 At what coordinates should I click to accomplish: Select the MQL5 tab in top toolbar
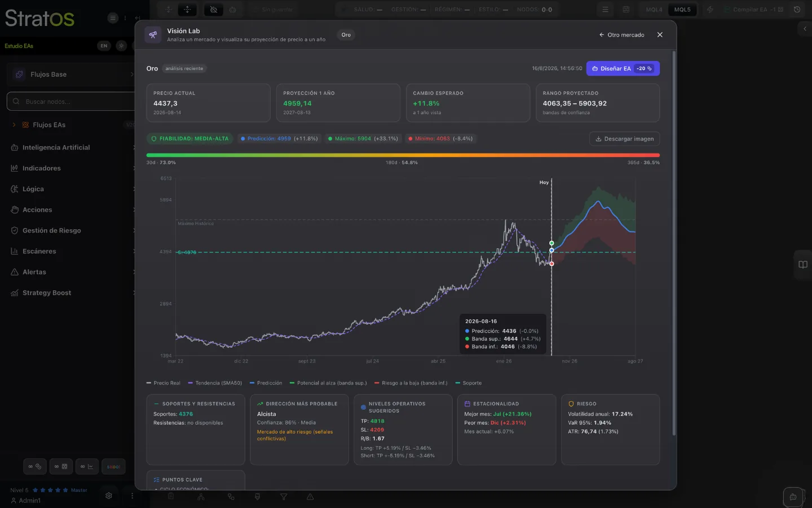[x=682, y=10]
